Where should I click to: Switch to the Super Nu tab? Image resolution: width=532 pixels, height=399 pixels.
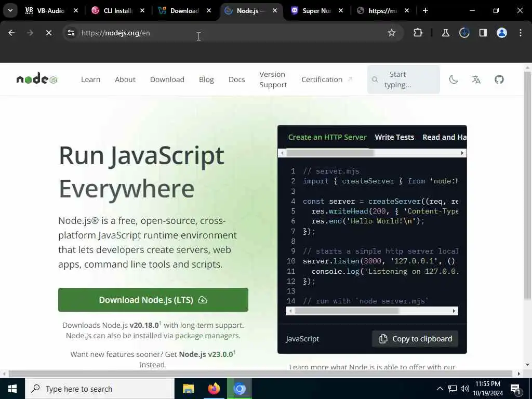pyautogui.click(x=316, y=10)
